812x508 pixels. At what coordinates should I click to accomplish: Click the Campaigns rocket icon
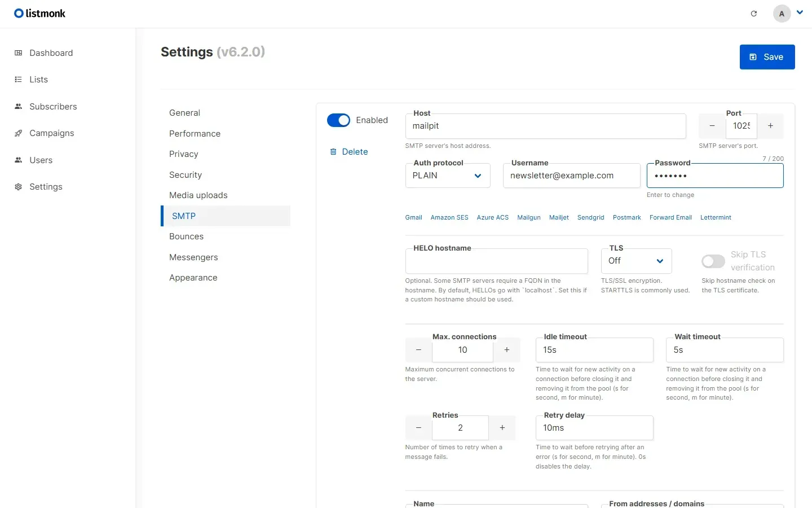click(18, 133)
